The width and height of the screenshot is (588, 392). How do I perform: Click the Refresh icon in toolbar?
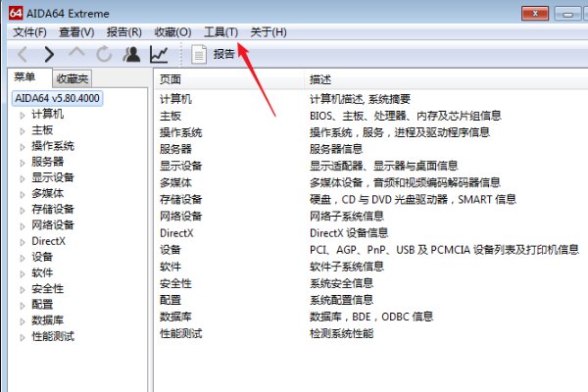point(104,55)
